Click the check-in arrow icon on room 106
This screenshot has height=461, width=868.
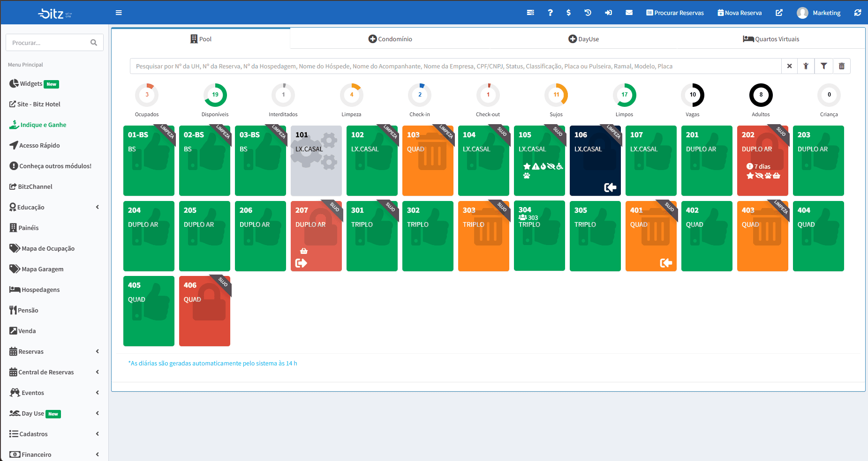pyautogui.click(x=610, y=187)
